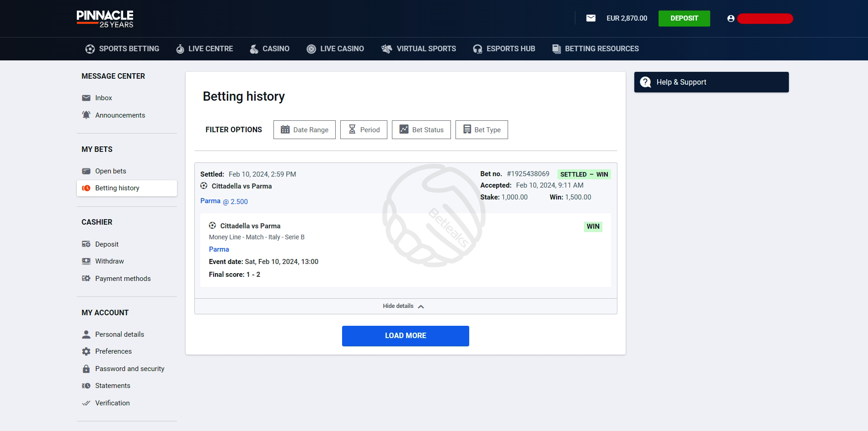Click the Deposit icon in Cashier section
Viewport: 868px width, 431px height.
[86, 244]
